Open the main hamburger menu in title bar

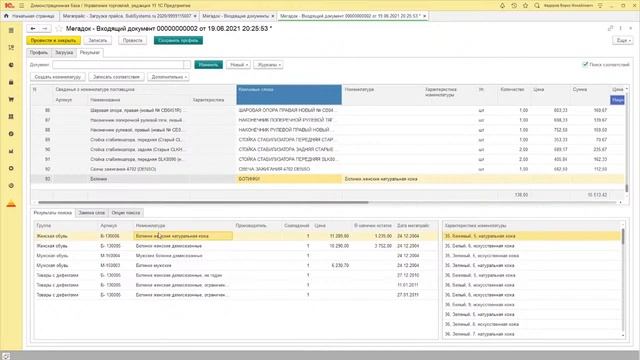[21, 5]
